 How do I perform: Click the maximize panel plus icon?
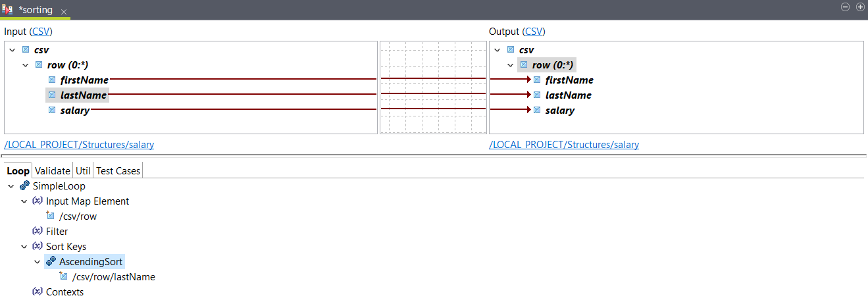pos(859,7)
